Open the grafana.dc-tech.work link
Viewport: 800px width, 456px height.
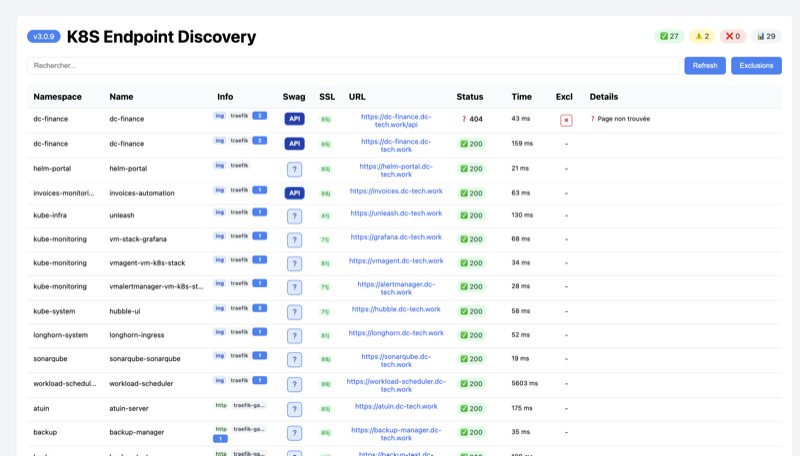[x=396, y=237]
